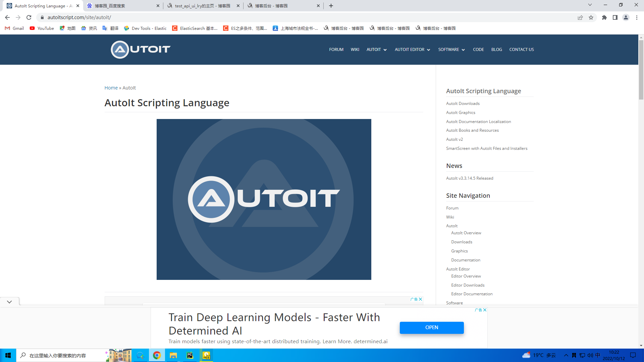Open the notification center icon
Image resolution: width=644 pixels, height=362 pixels.
click(633, 355)
